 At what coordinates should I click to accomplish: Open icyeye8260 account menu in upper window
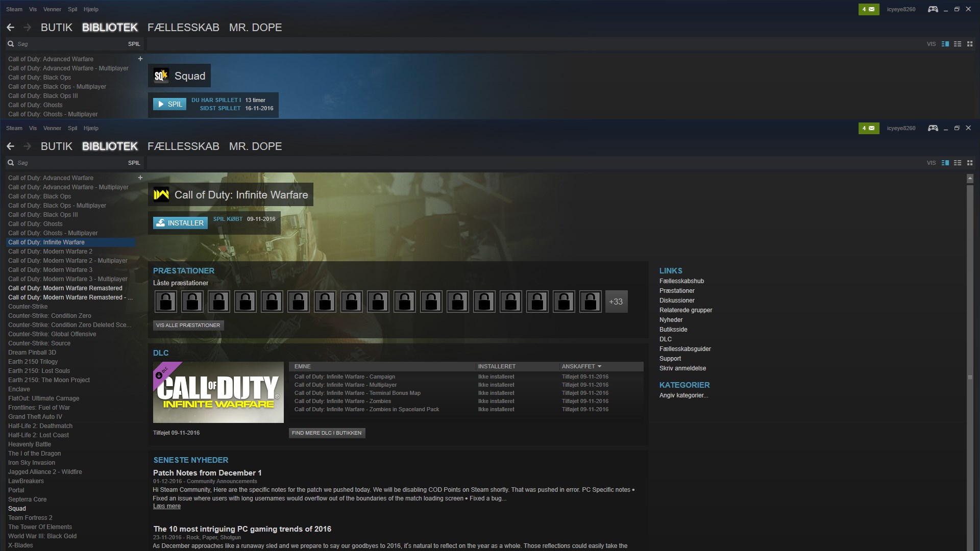901,9
